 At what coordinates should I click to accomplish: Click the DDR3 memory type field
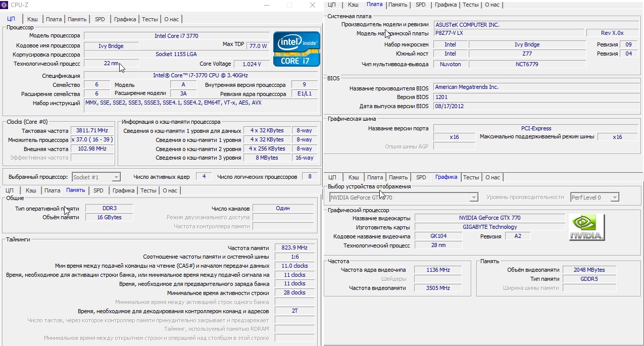pyautogui.click(x=109, y=208)
